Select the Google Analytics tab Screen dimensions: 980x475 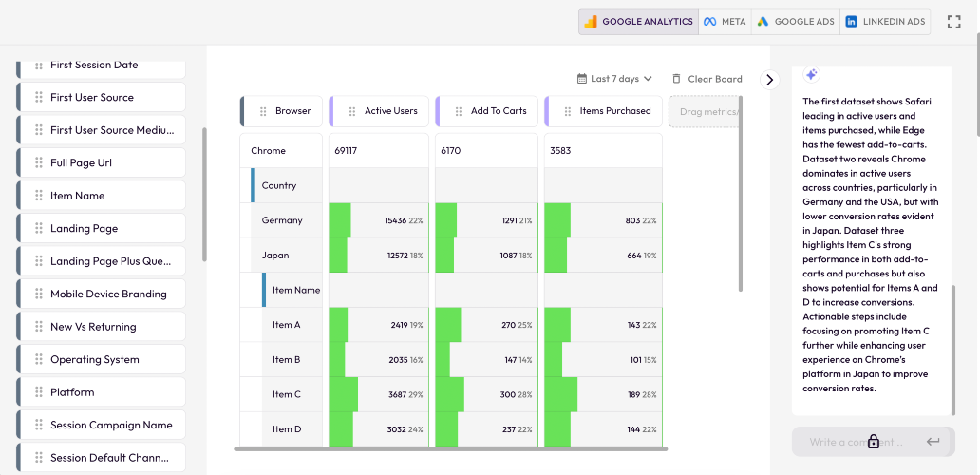638,21
